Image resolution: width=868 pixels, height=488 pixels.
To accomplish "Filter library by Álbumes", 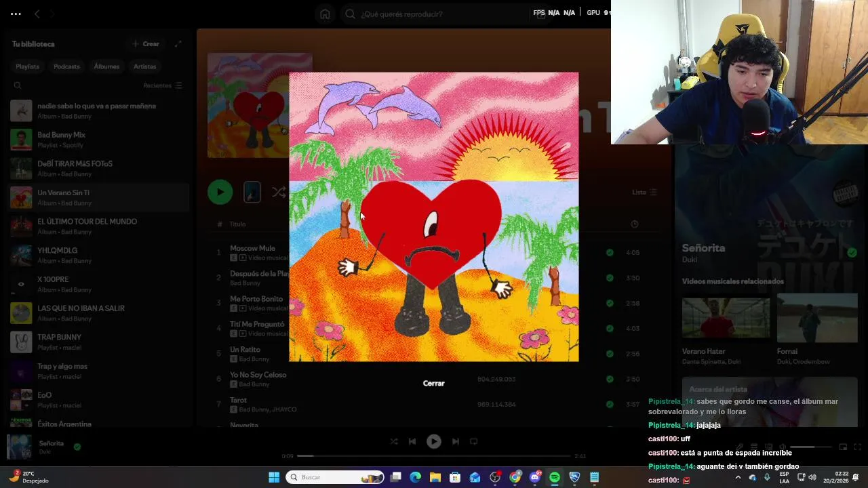I will (106, 66).
